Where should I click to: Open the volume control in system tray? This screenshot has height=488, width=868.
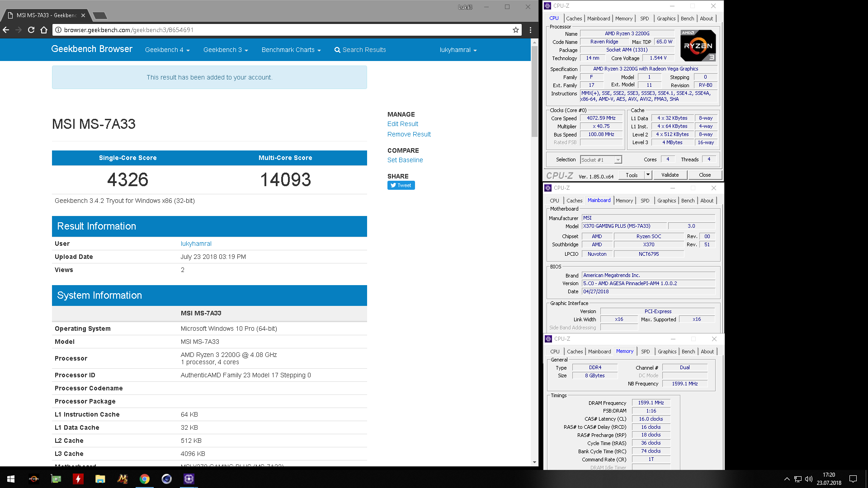click(x=809, y=479)
